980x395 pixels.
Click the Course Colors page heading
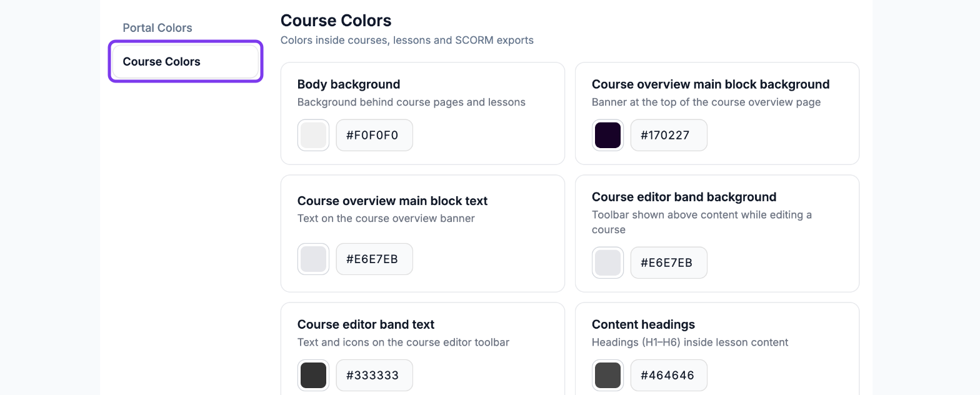(x=336, y=21)
